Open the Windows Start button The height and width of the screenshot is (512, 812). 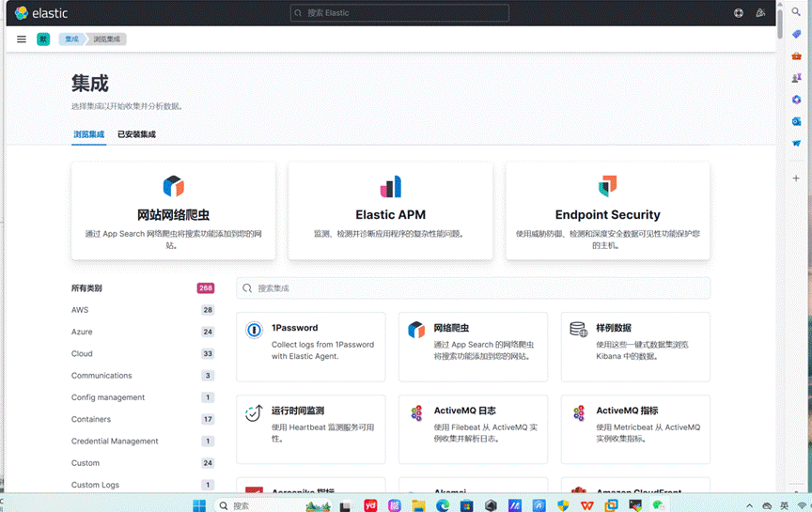(199, 505)
